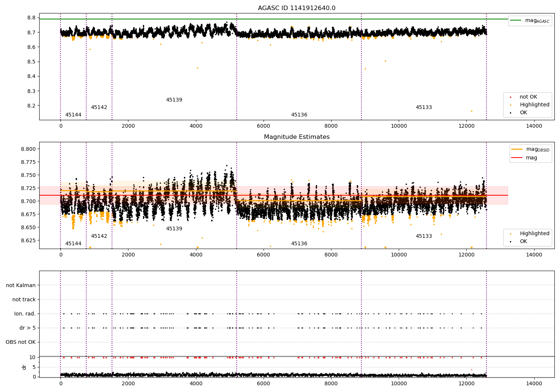Select the Magnitude Estimates subplot title

[296, 137]
